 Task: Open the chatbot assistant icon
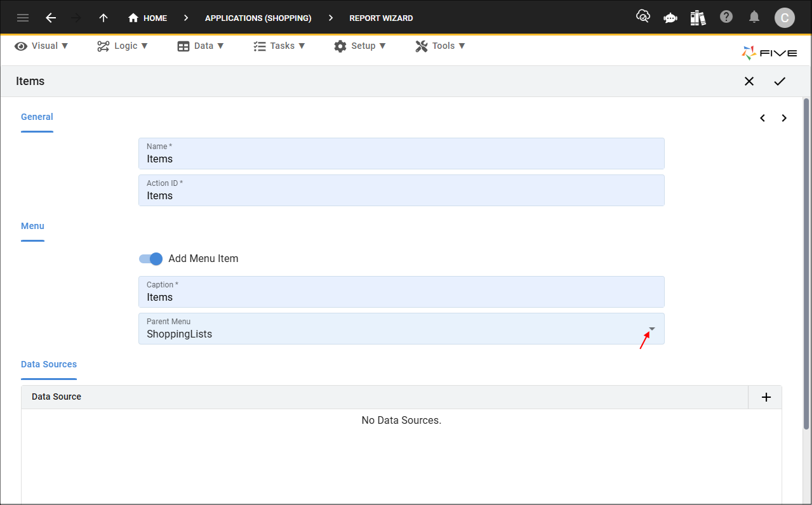point(670,18)
